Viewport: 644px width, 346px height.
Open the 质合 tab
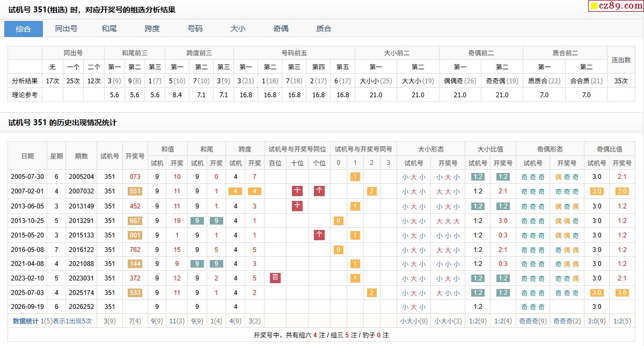click(x=324, y=29)
